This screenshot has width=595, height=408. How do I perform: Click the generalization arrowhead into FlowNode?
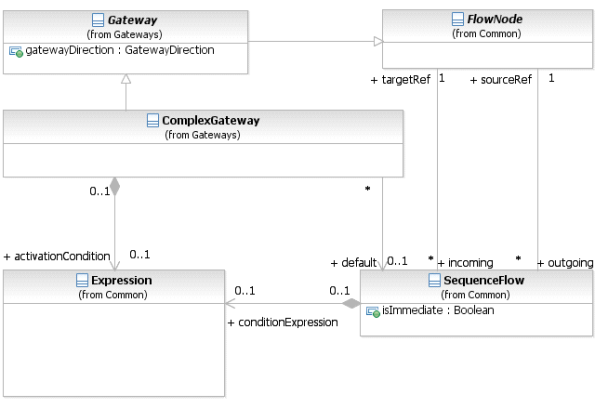coord(378,41)
